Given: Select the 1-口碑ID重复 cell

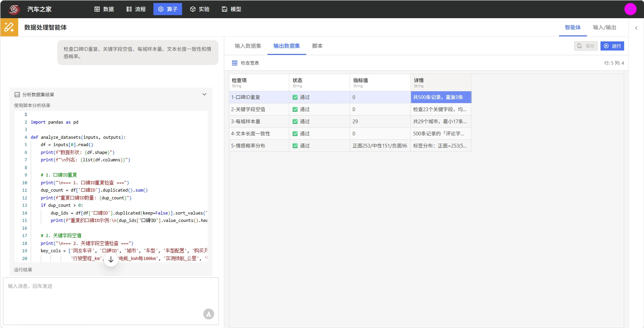Looking at the screenshot, I should click(x=259, y=97).
